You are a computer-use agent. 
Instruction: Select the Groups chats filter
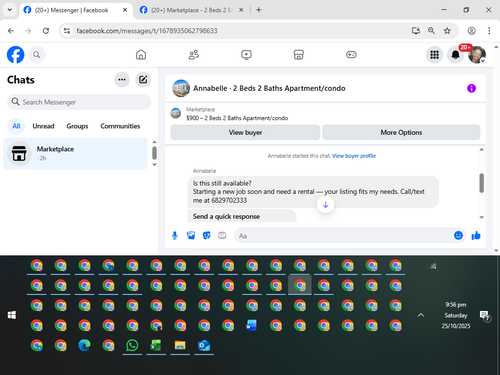[x=77, y=126]
